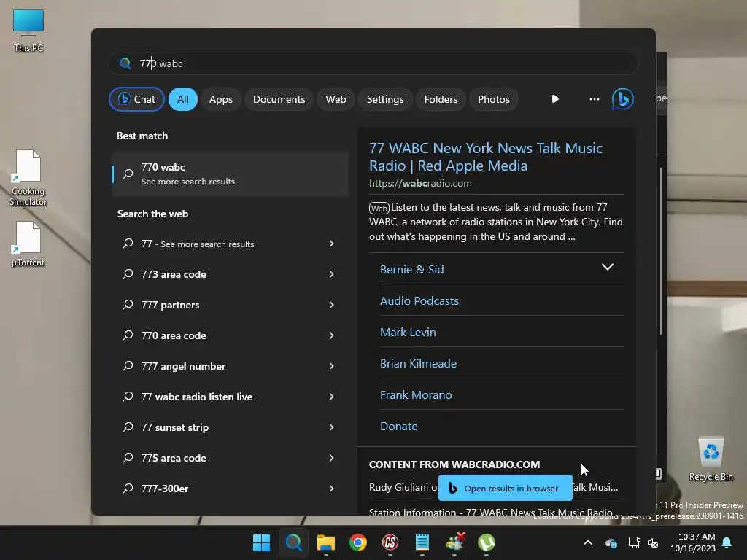The width and height of the screenshot is (747, 560).
Task: Select best match 770 wabc result
Action: [230, 174]
